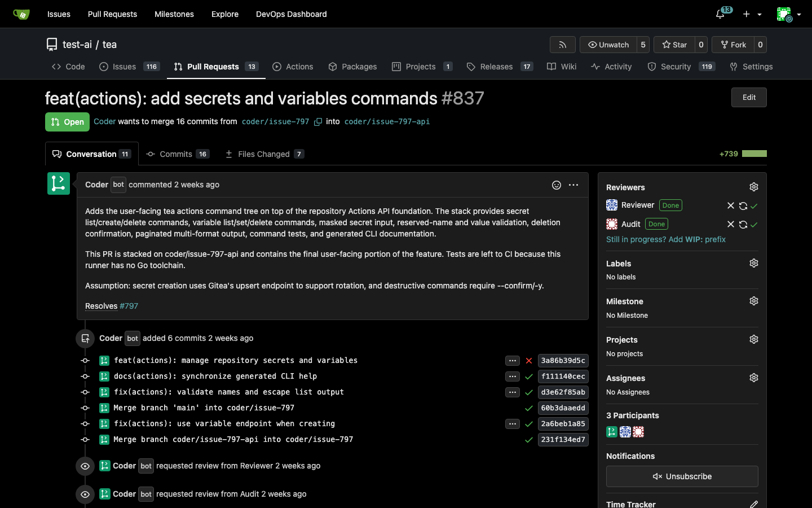The height and width of the screenshot is (508, 812).
Task: Open comment options ellipsis menu
Action: (x=573, y=185)
